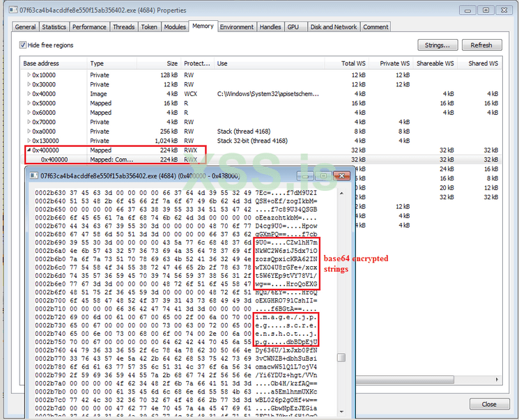Select the Memory tab
The image size is (519, 420).
[203, 26]
